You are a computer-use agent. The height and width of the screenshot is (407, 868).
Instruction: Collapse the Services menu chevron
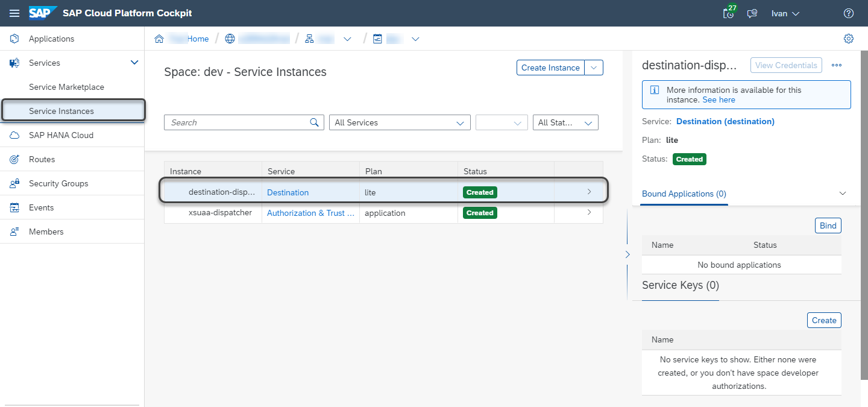pyautogui.click(x=134, y=62)
